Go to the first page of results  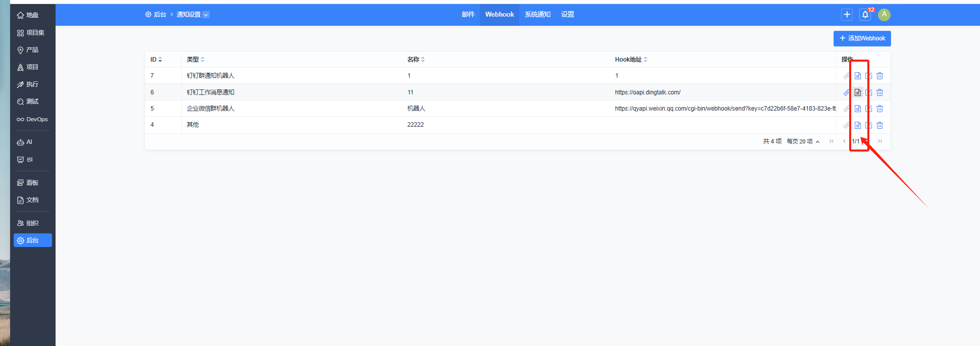pyautogui.click(x=831, y=141)
